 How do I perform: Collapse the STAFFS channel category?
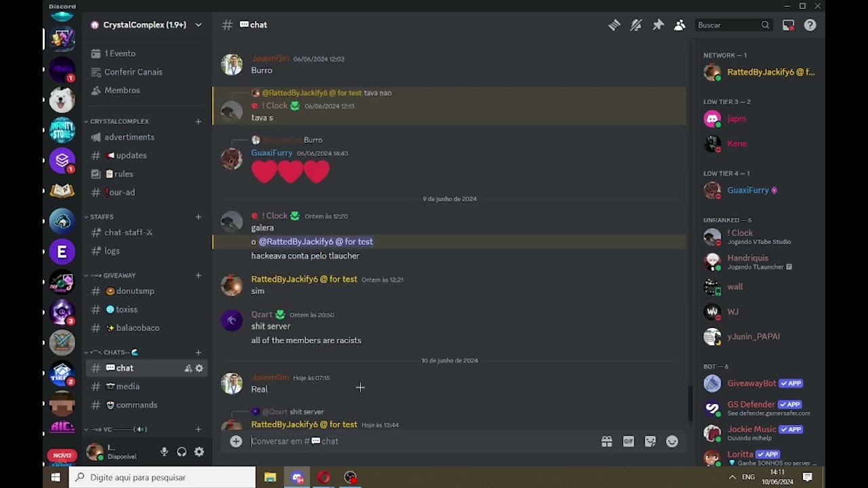tap(102, 217)
